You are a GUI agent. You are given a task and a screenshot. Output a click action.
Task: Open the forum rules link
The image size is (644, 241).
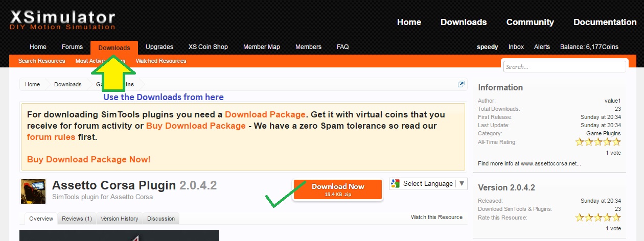point(51,137)
